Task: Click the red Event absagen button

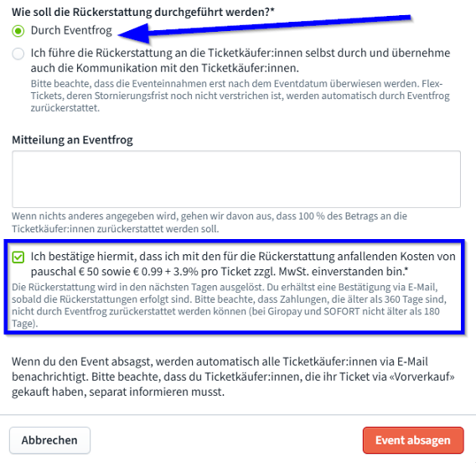Action: tap(413, 440)
